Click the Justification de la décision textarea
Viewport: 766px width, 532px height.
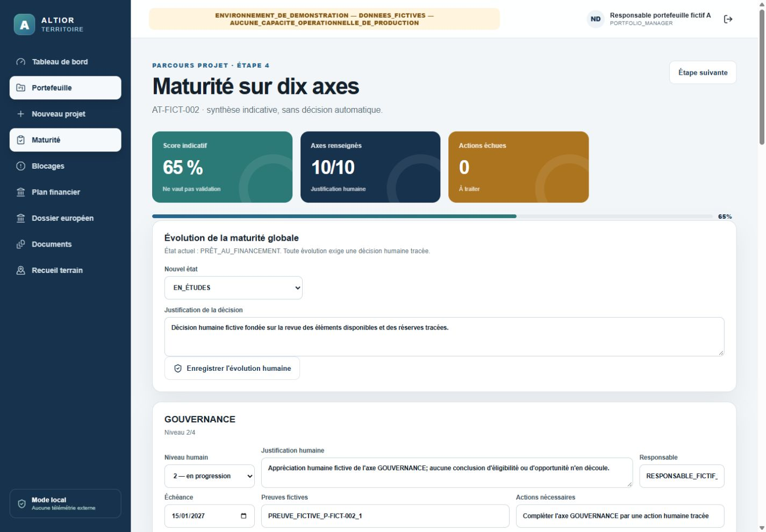(445, 337)
